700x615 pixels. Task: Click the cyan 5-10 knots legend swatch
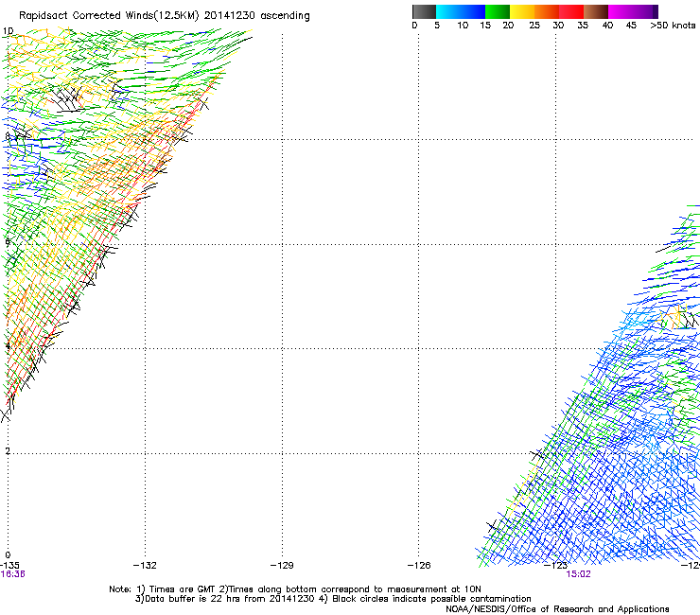(x=448, y=11)
